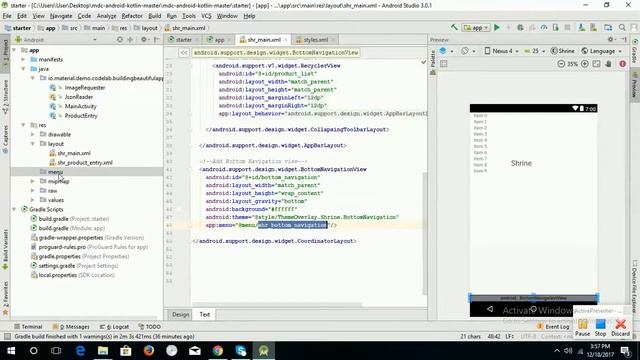Click the Shrine theme selector
The width and height of the screenshot is (640, 360).
[562, 51]
